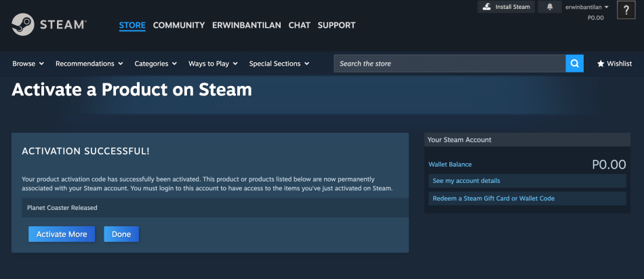
Task: Focus the Search the store field
Action: pyautogui.click(x=449, y=64)
